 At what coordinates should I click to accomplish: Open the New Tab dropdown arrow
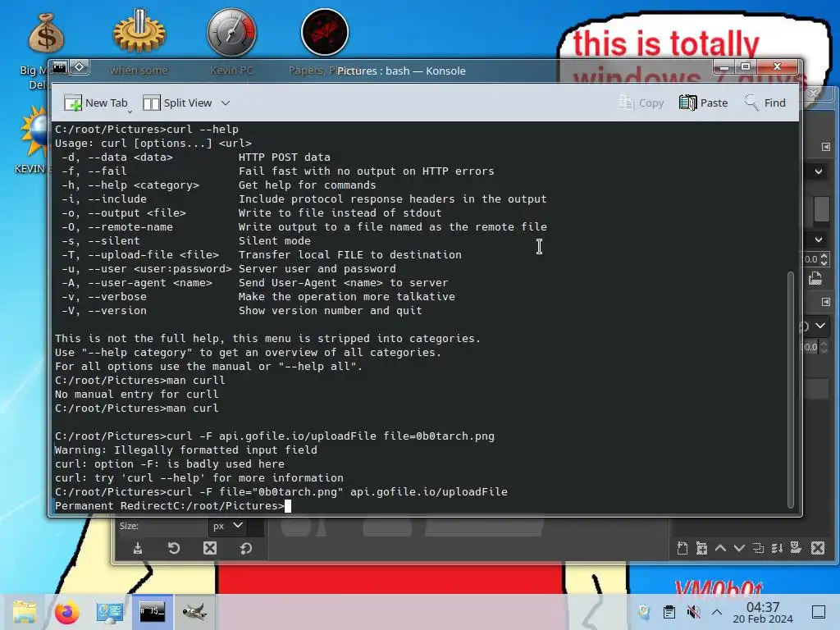tap(130, 112)
